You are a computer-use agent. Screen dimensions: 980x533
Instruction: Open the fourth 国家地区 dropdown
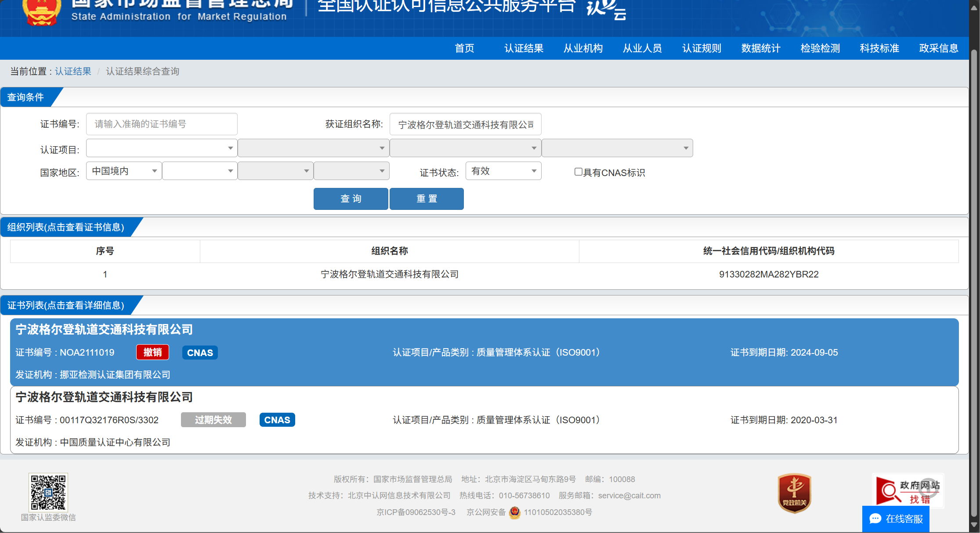(x=351, y=171)
